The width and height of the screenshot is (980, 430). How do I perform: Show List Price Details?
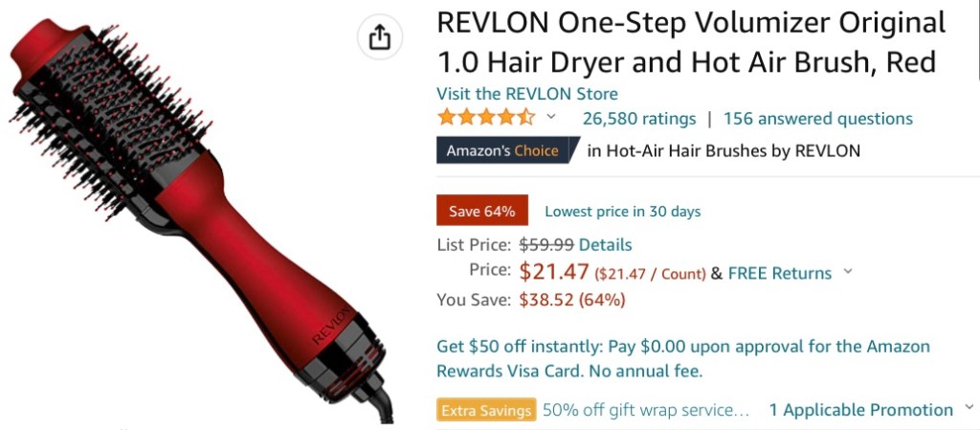(x=605, y=244)
